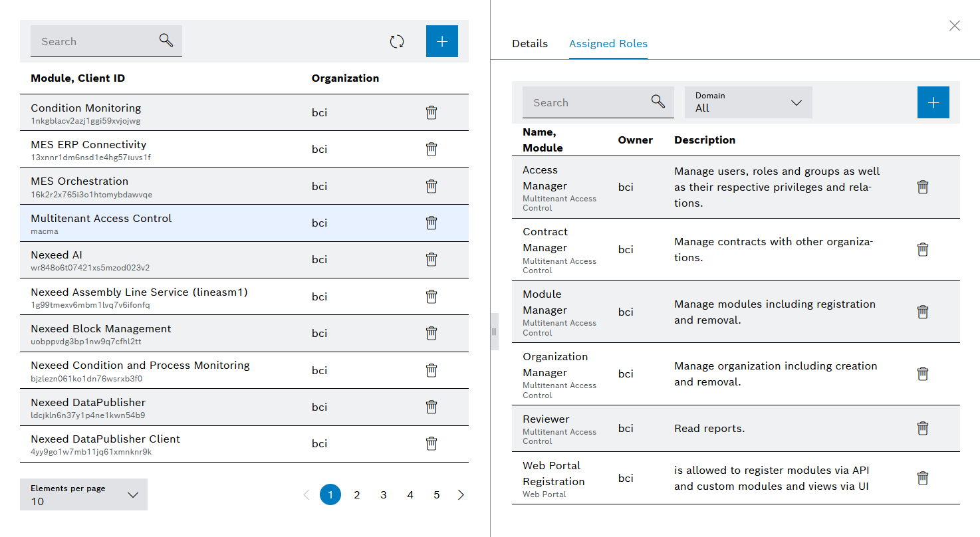Screen dimensions: 980x537
Task: Refresh the module list
Action: pos(397,42)
